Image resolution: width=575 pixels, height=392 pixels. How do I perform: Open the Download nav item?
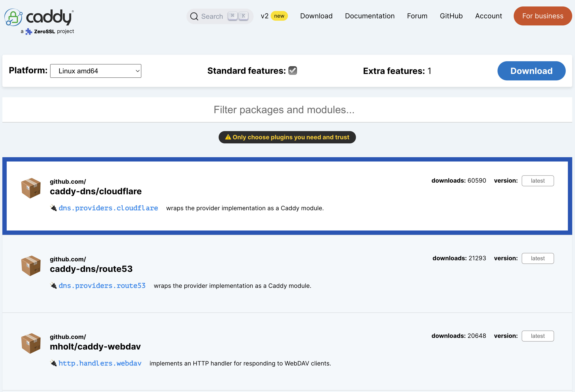click(316, 16)
